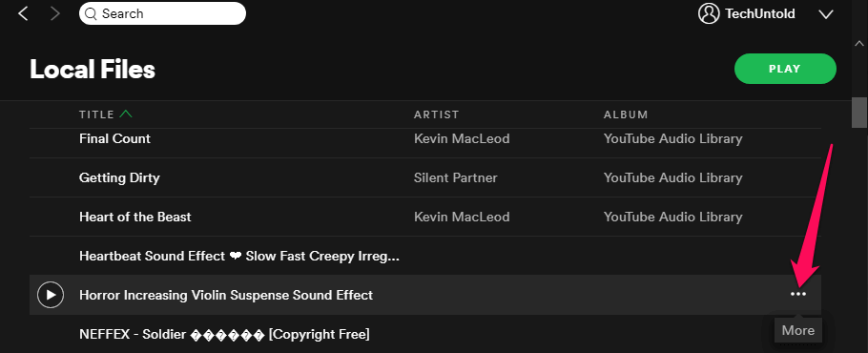Open More options three-dot menu

(x=798, y=295)
